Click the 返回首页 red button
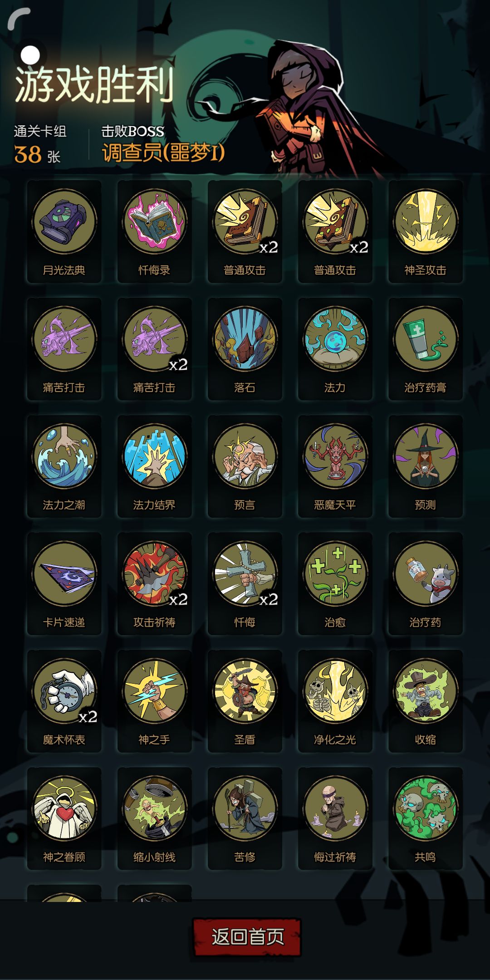Screen dimensions: 490x980 click(x=247, y=937)
